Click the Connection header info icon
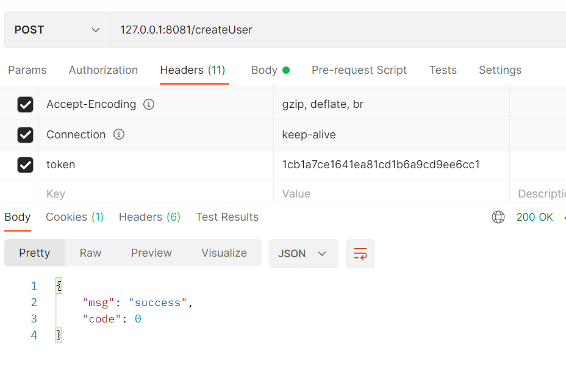566x392 pixels. (x=119, y=134)
